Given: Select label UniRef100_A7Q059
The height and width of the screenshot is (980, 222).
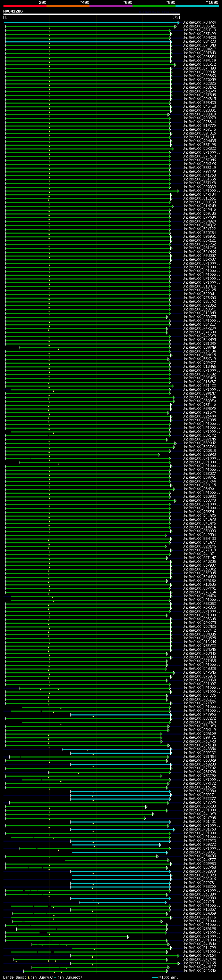Looking at the screenshot, I should pos(199,80).
